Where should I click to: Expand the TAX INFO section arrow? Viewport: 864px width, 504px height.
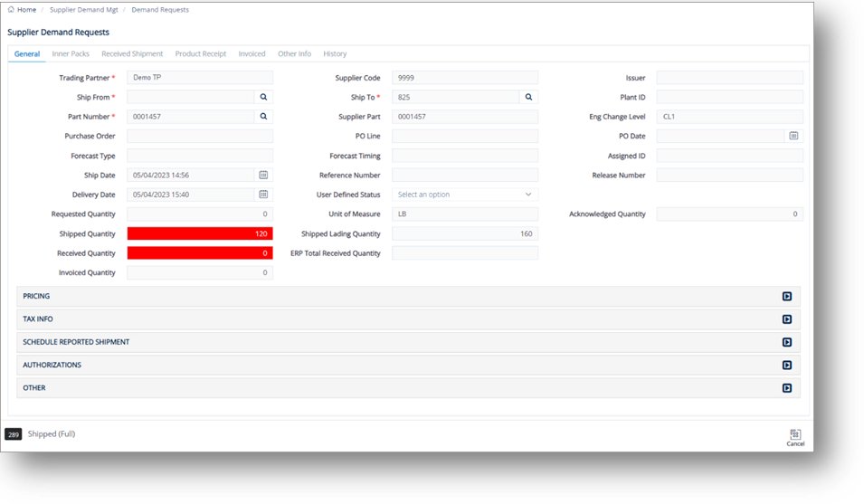(787, 319)
